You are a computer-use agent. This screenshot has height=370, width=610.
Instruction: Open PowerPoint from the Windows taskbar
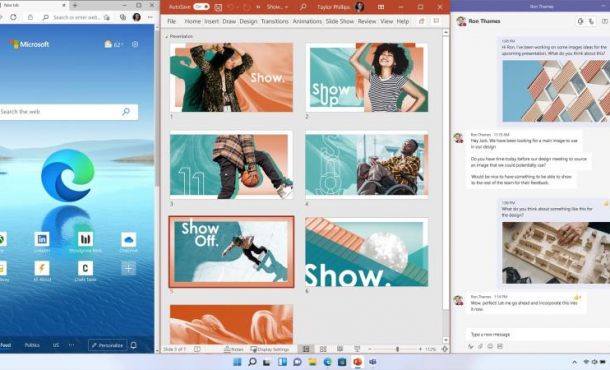click(x=357, y=362)
